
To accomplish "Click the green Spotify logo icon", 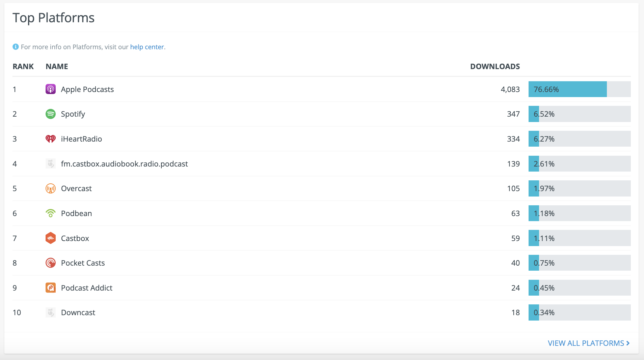I will (51, 114).
